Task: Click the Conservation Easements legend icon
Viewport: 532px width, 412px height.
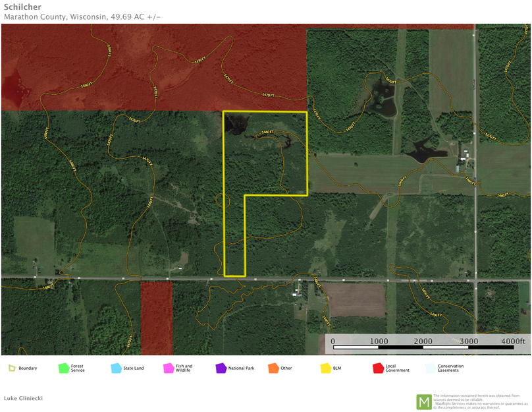Action: (x=430, y=368)
